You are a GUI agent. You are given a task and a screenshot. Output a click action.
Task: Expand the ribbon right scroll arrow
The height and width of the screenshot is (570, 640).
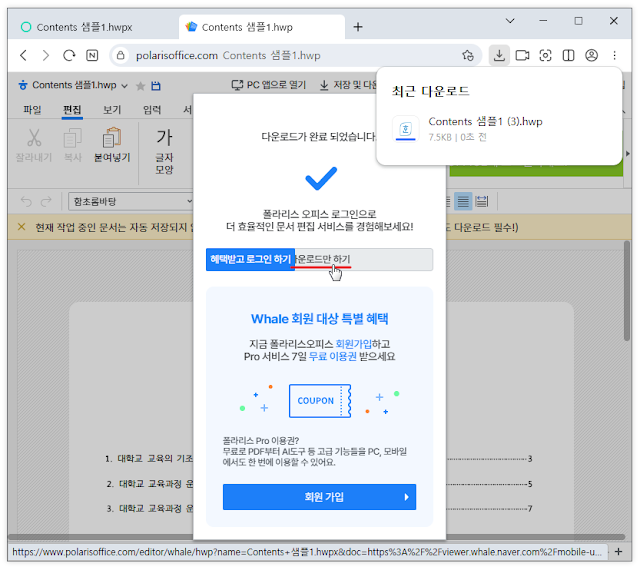point(628,154)
